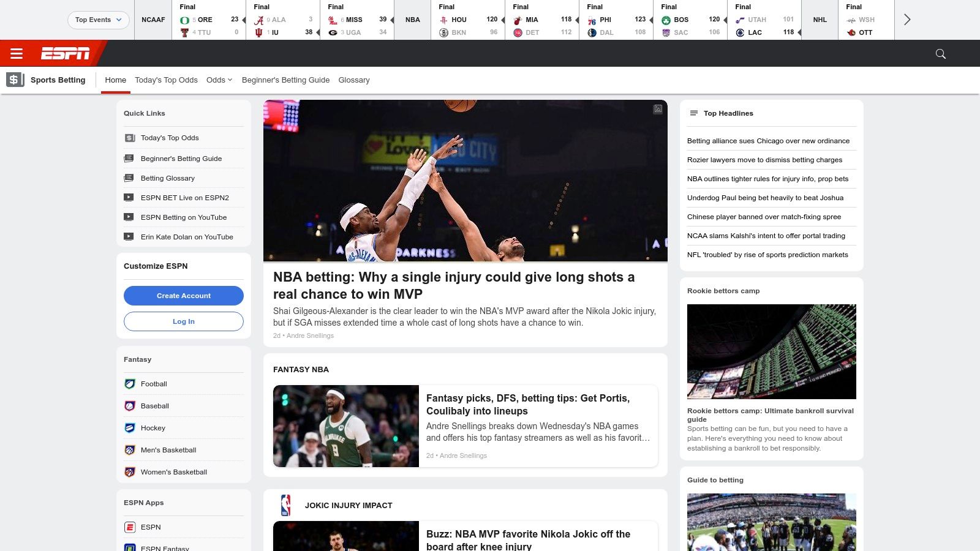Image resolution: width=980 pixels, height=551 pixels.
Task: Open the UTAH vs LAC final score
Action: [x=764, y=20]
